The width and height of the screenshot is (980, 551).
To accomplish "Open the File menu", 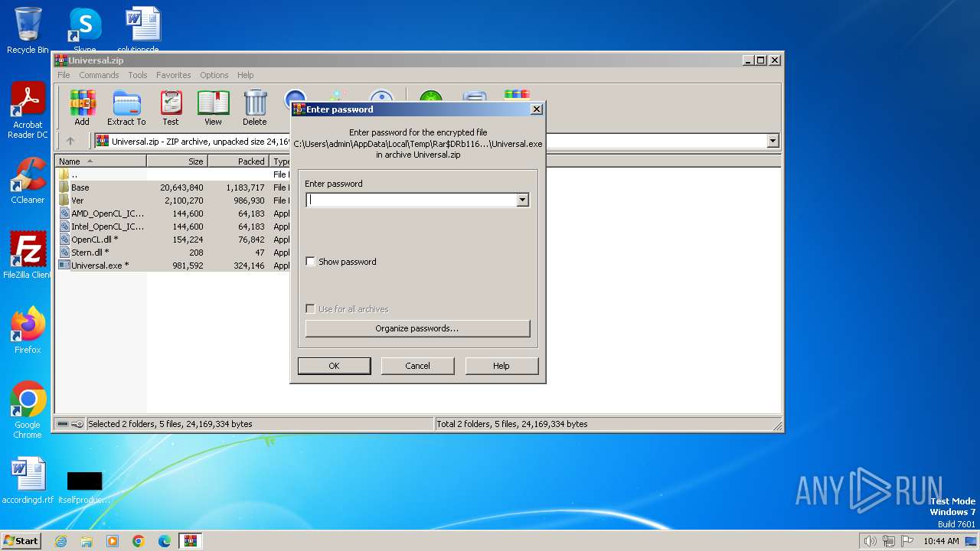I will click(x=64, y=75).
